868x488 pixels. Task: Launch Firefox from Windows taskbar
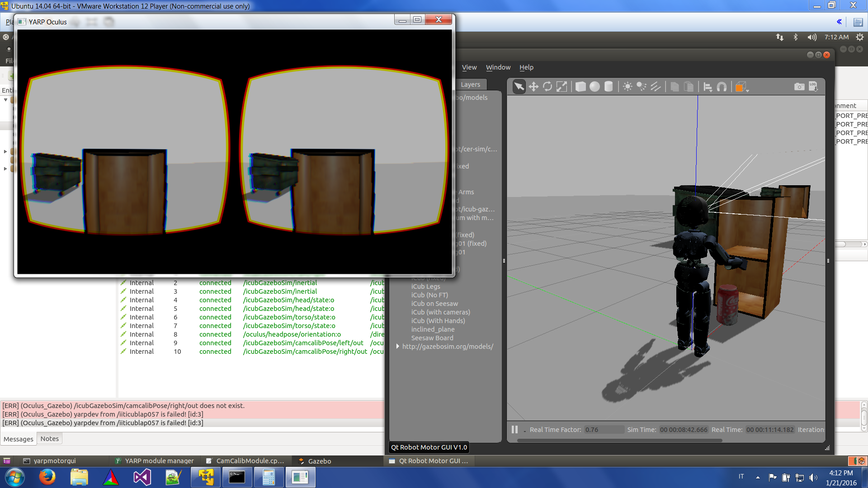coord(47,478)
